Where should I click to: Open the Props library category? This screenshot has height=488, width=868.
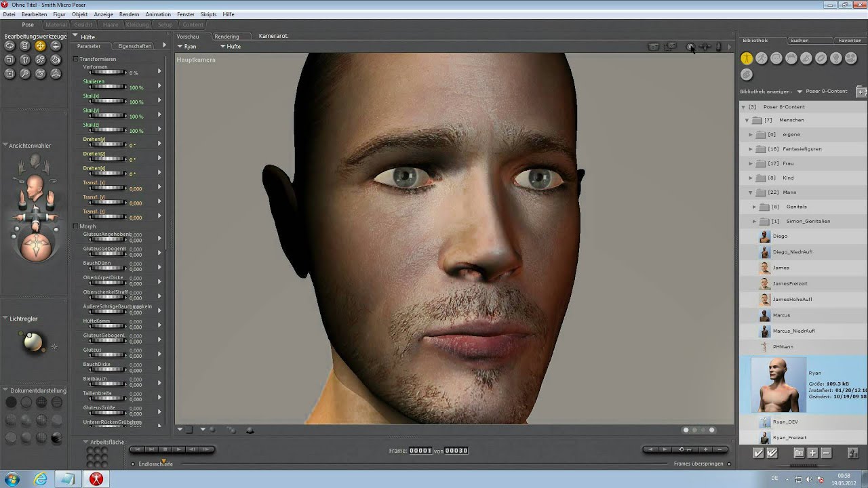click(821, 58)
